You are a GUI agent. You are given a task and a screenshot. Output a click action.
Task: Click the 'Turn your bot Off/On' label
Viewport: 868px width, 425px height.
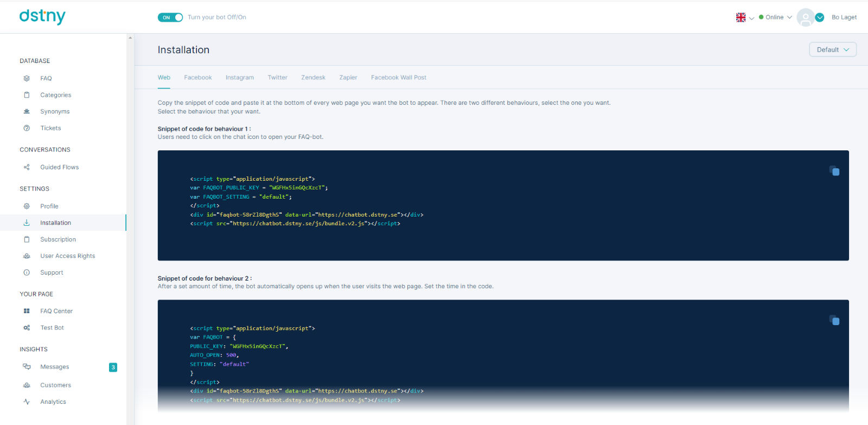(x=217, y=17)
